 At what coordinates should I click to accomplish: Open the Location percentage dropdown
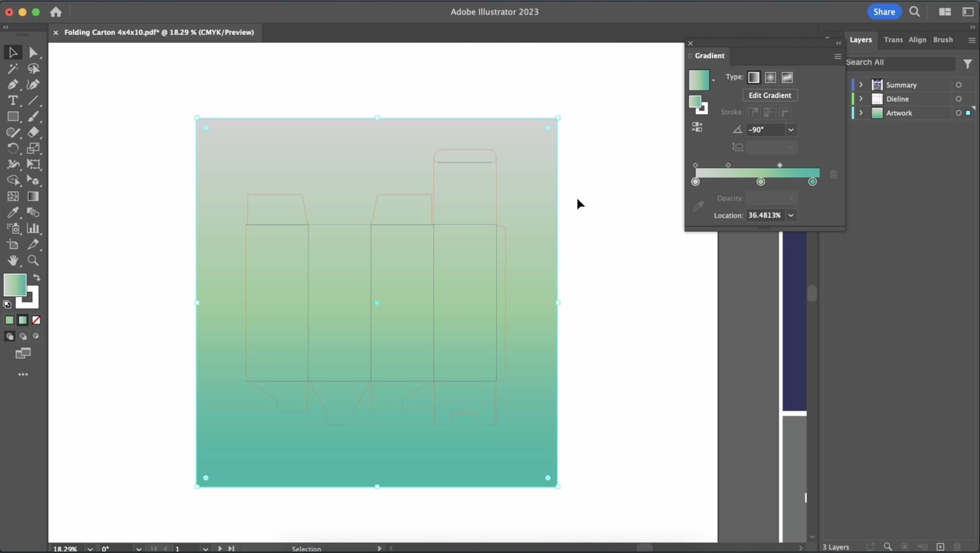[x=791, y=215]
